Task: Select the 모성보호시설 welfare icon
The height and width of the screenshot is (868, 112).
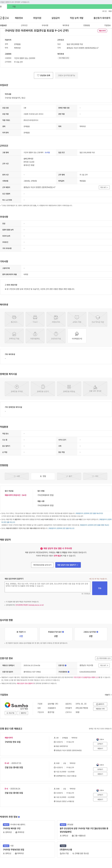Action: click(56, 336)
